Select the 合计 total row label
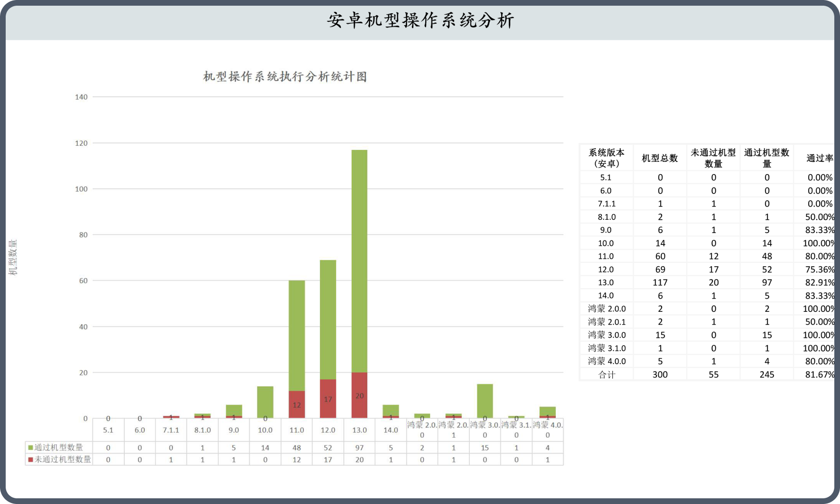This screenshot has width=840, height=504. (x=607, y=374)
